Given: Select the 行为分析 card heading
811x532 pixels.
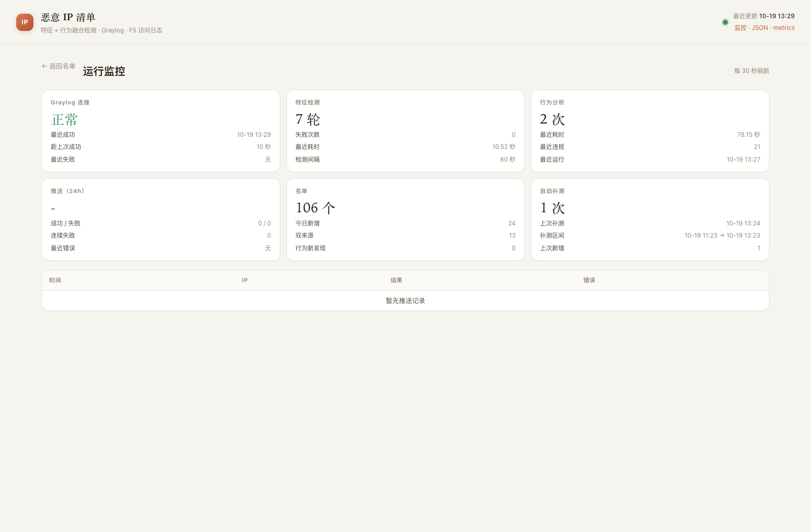Looking at the screenshot, I should coord(552,102).
